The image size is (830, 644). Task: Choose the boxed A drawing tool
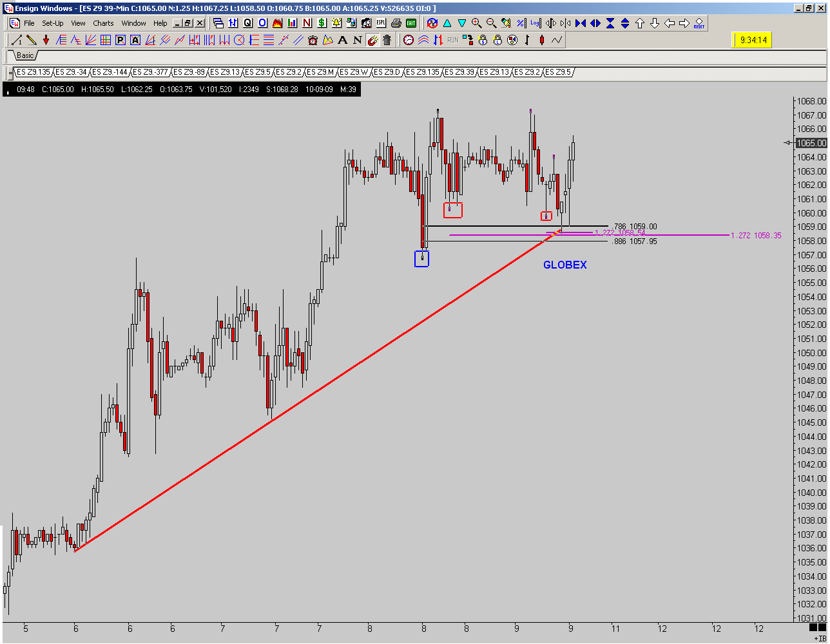(x=135, y=40)
